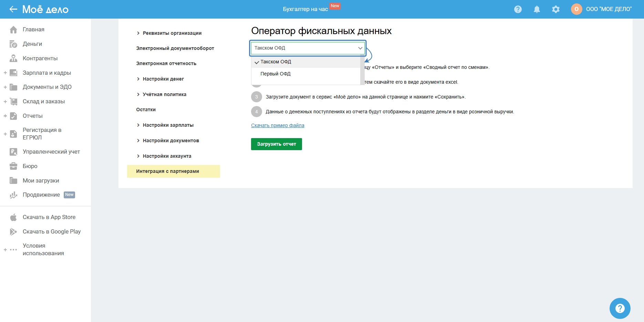644x322 pixels.
Task: Click the Отчеты report icon
Action: pyautogui.click(x=13, y=116)
